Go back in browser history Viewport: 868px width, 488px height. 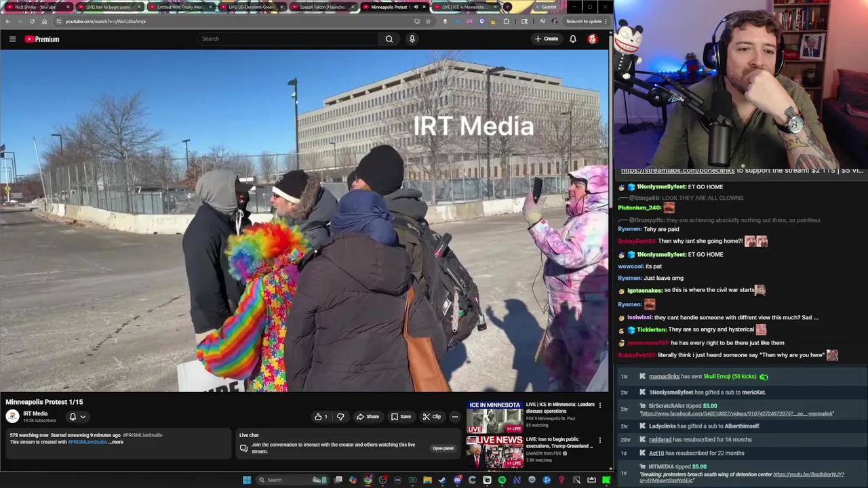pyautogui.click(x=7, y=21)
